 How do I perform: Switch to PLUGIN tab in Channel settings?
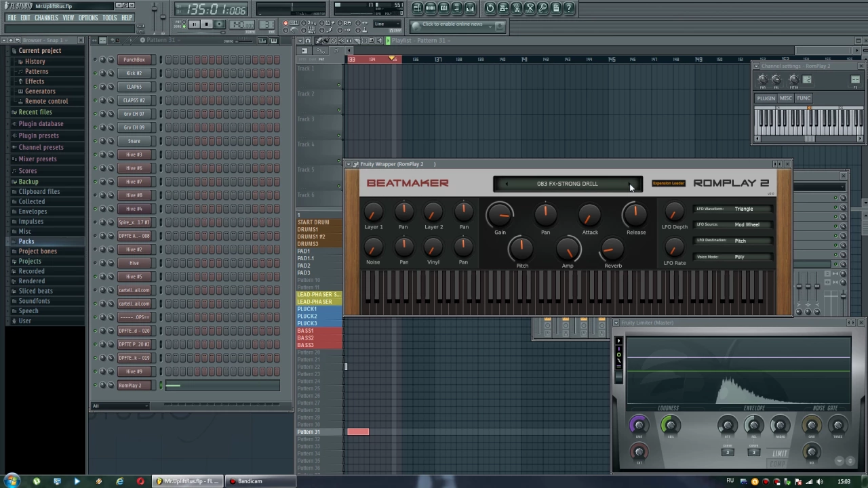pyautogui.click(x=766, y=98)
